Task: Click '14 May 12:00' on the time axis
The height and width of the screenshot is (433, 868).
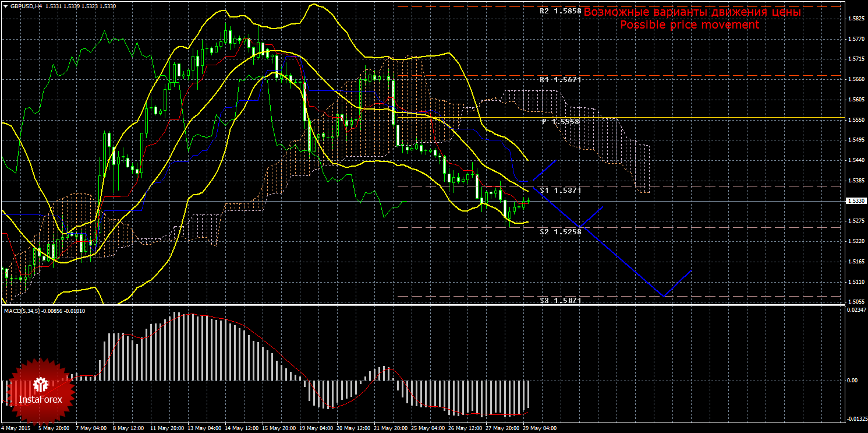Action: 241,428
